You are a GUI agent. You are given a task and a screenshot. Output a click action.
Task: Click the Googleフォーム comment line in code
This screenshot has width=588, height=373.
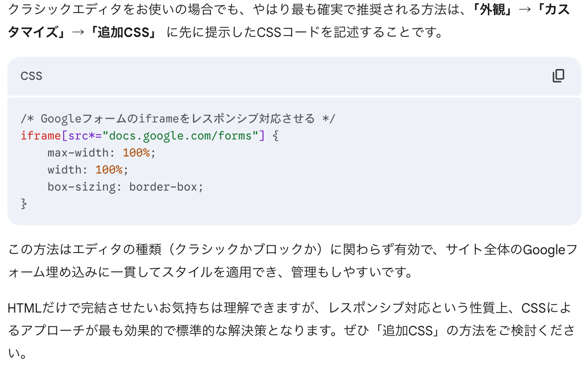pyautogui.click(x=178, y=119)
